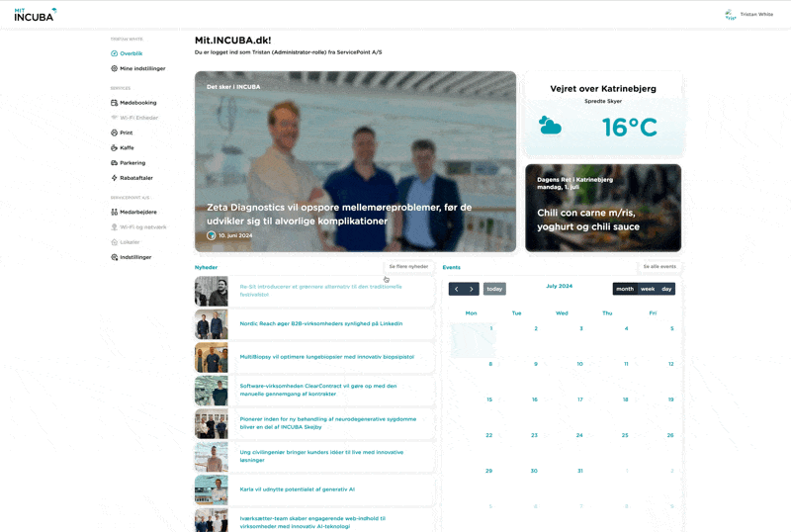The width and height of the screenshot is (791, 532).
Task: Click the Print icon in sidebar
Action: [114, 133]
